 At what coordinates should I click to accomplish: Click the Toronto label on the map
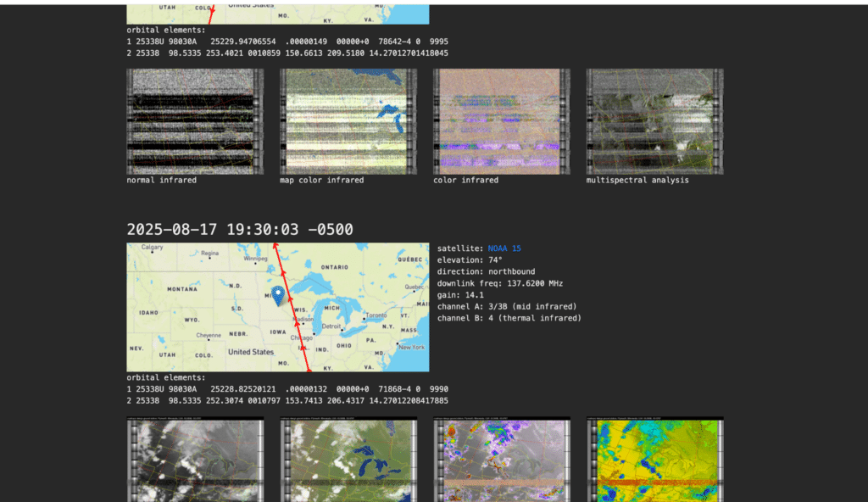[376, 315]
